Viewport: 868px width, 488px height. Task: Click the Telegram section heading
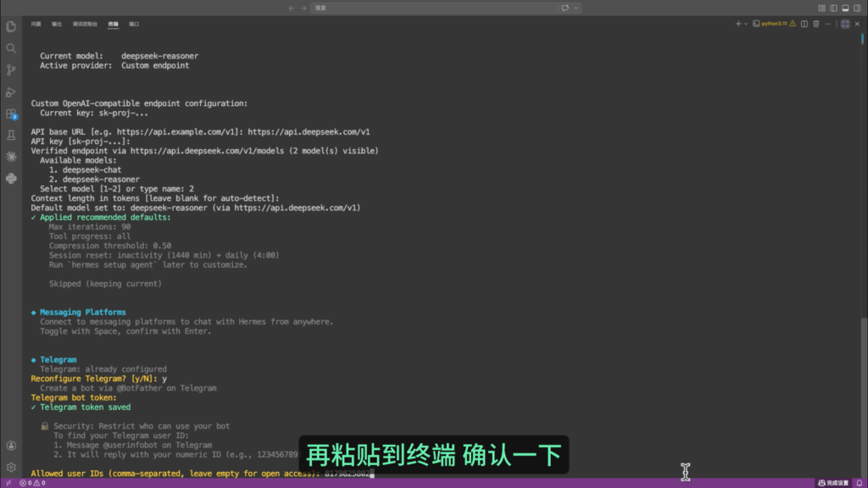coord(58,359)
